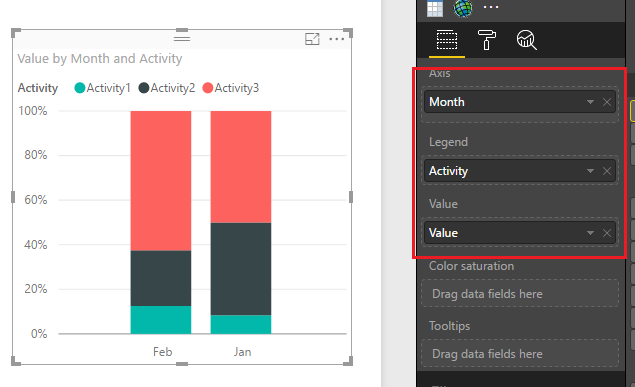This screenshot has width=635, height=387.
Task: Remove Activity field from Legend
Action: pos(607,171)
